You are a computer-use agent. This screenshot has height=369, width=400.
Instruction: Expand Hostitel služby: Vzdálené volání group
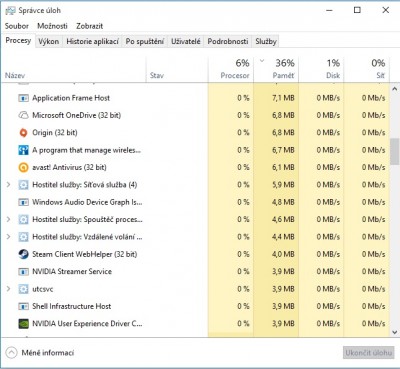tap(9, 237)
